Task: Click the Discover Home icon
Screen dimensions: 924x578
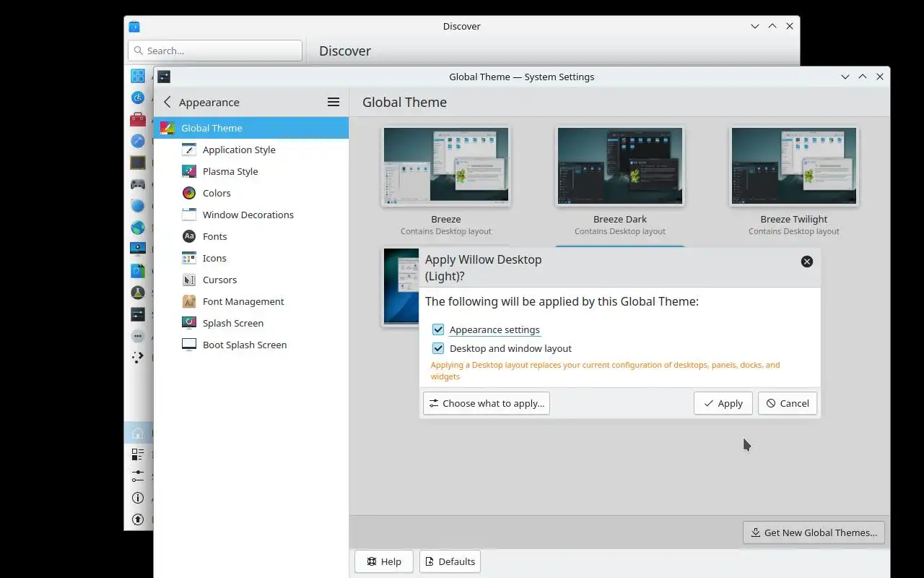Action: click(x=138, y=433)
